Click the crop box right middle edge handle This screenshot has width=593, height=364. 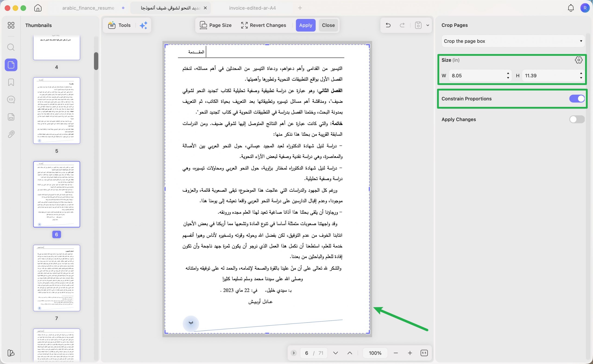[369, 189]
